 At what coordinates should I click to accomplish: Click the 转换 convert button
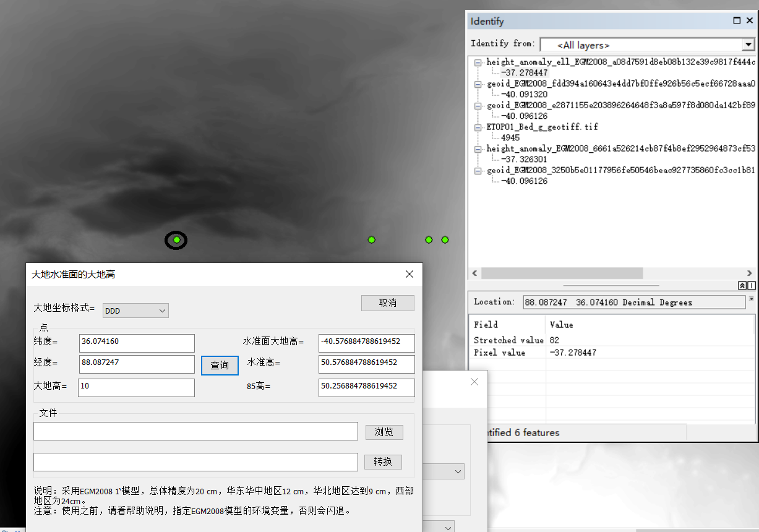[x=383, y=462]
